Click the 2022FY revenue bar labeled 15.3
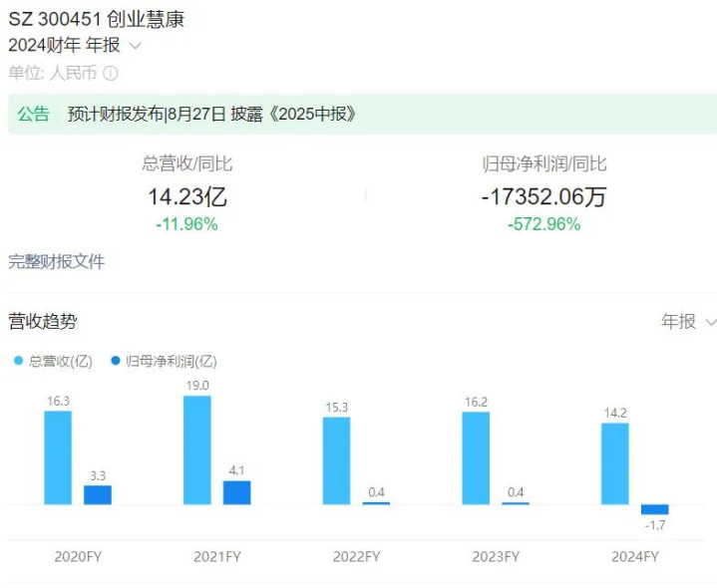717x588 pixels. click(x=336, y=461)
